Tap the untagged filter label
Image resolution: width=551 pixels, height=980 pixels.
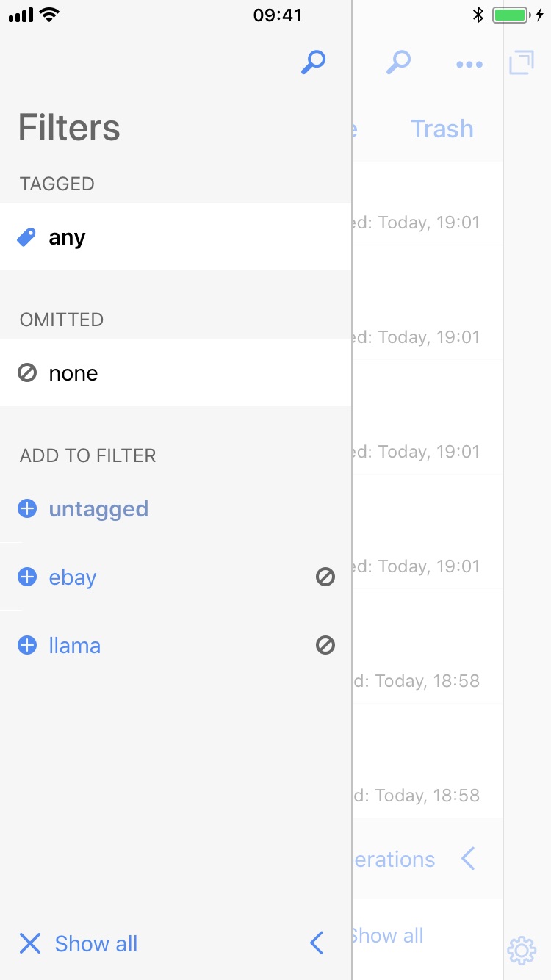[x=98, y=509]
